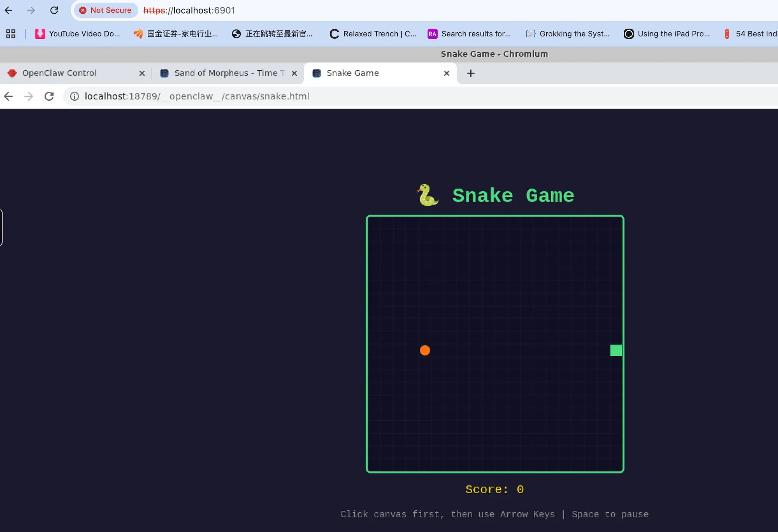Viewport: 778px width, 532px height.
Task: Click the orange food dot on canvas
Action: point(425,350)
